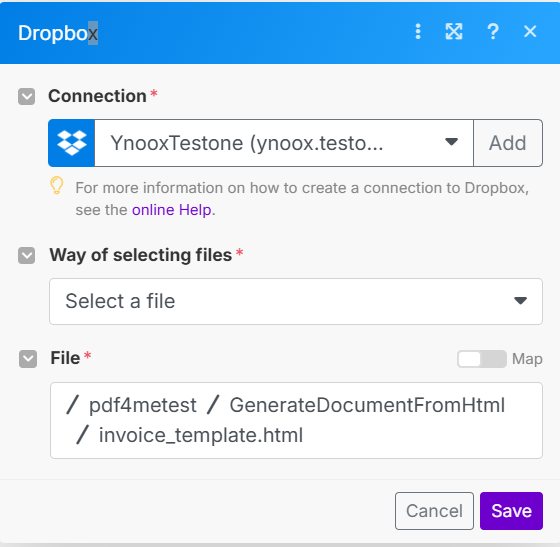Save the Dropbox module settings
The height and width of the screenshot is (547, 560).
(511, 511)
